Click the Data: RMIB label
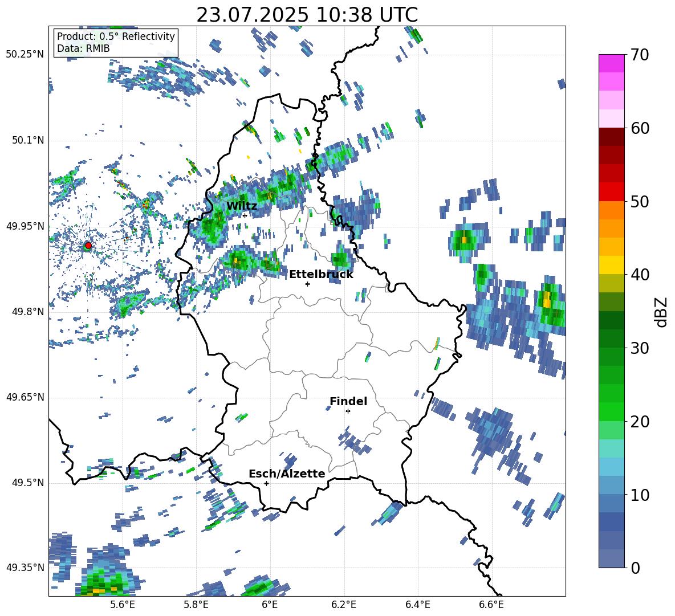Viewport: 675px width, 616px height. click(83, 48)
